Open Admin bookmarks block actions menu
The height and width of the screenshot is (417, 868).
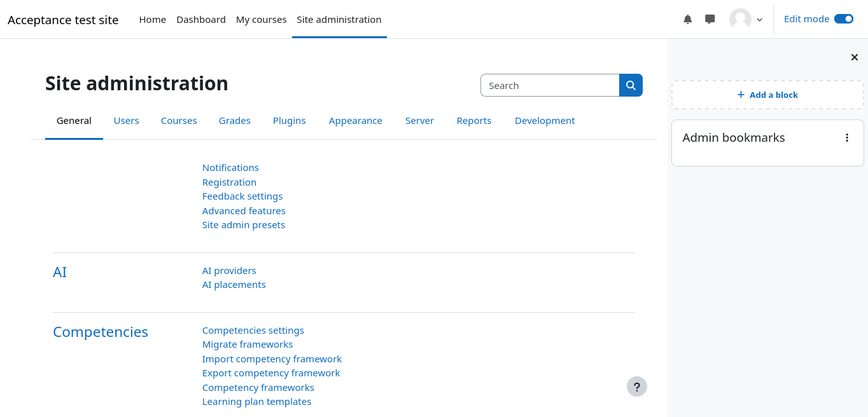(x=846, y=138)
